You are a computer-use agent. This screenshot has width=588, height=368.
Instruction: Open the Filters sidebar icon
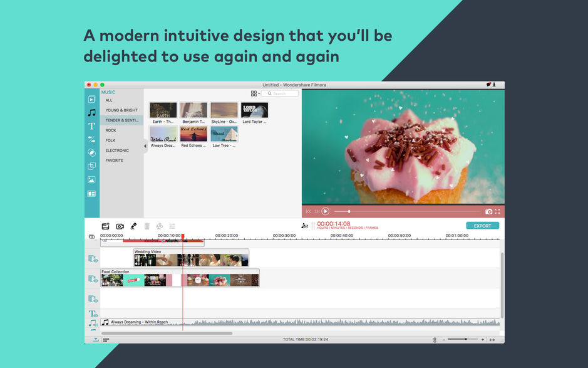pyautogui.click(x=91, y=152)
